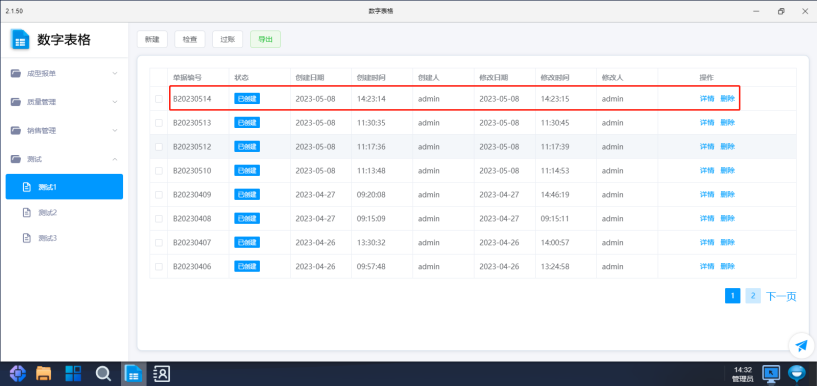Click the folder icon beside 销售管理

pyautogui.click(x=16, y=130)
